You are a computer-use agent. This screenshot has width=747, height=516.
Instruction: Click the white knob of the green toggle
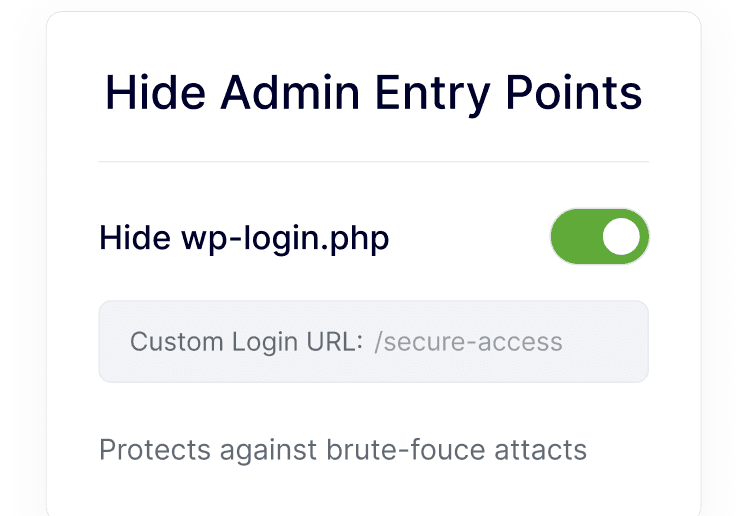click(x=623, y=237)
